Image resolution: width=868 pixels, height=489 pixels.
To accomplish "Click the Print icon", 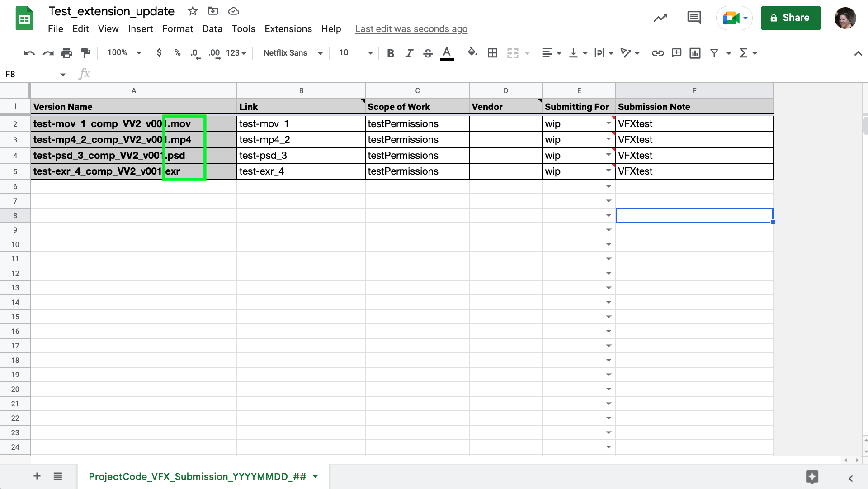I will (66, 53).
